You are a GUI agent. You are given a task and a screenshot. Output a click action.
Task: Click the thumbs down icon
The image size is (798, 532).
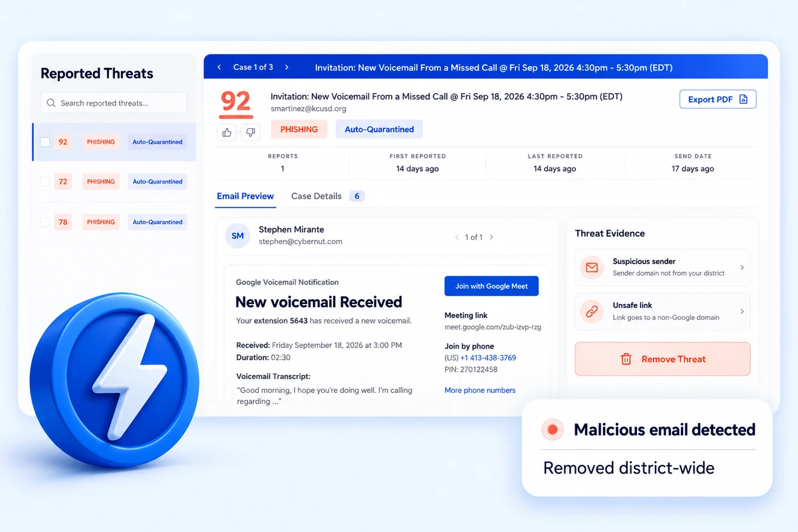251,132
